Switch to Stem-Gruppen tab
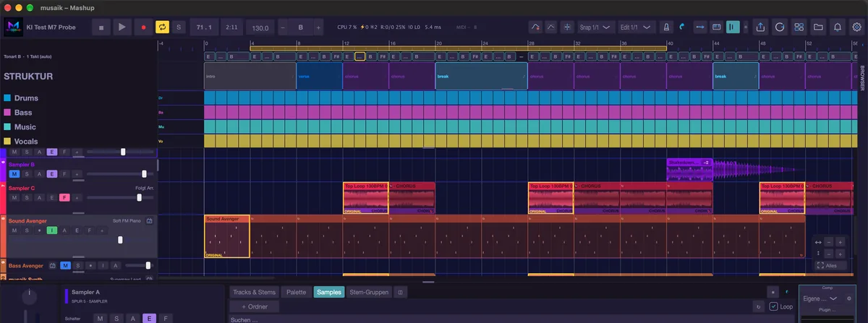868x323 pixels. [369, 292]
